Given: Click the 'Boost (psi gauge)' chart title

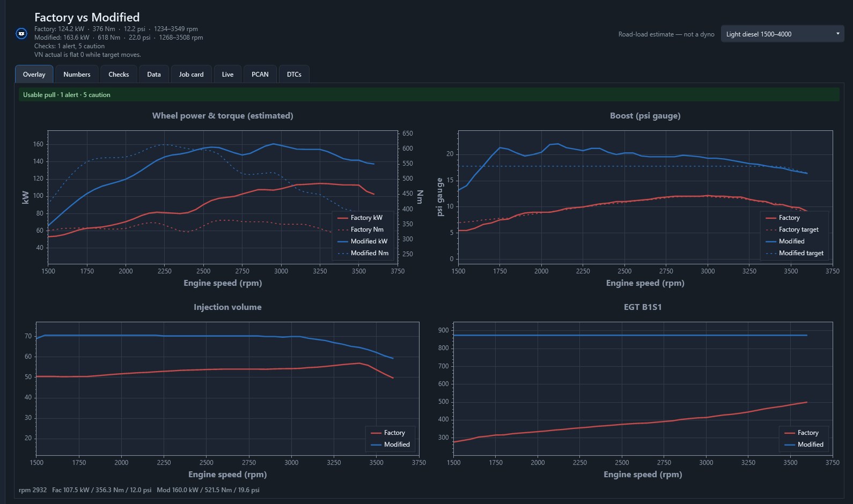Looking at the screenshot, I should (x=645, y=116).
